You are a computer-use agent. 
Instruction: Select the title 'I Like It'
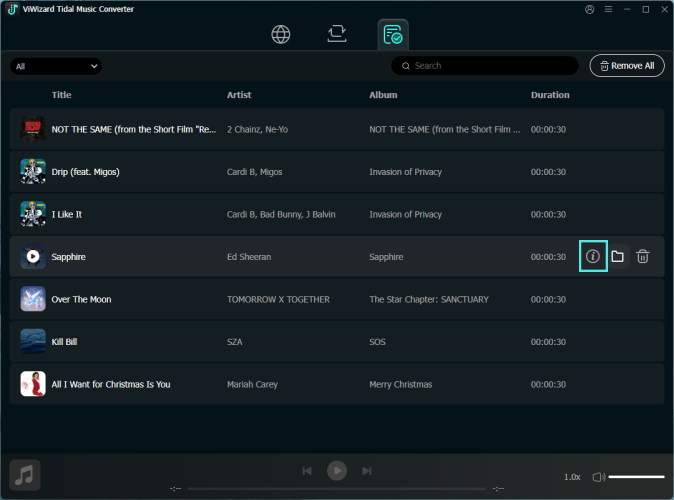(67, 214)
